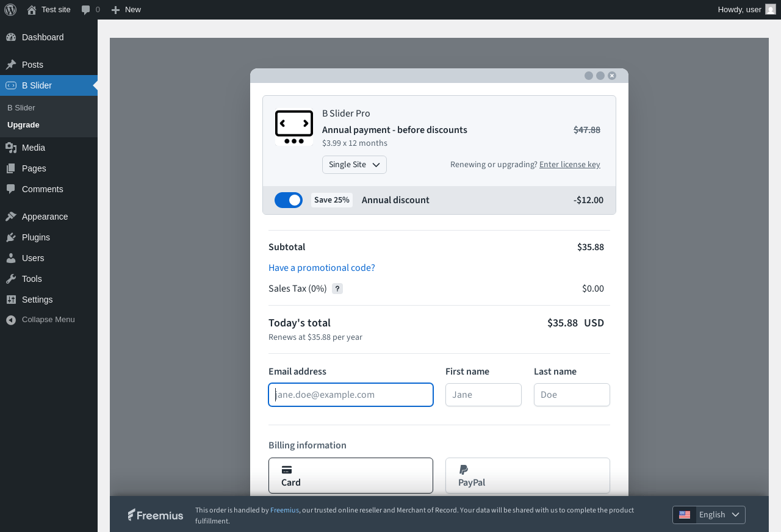Viewport: 781px width, 532px height.
Task: Focus the Last name field
Action: (572, 395)
